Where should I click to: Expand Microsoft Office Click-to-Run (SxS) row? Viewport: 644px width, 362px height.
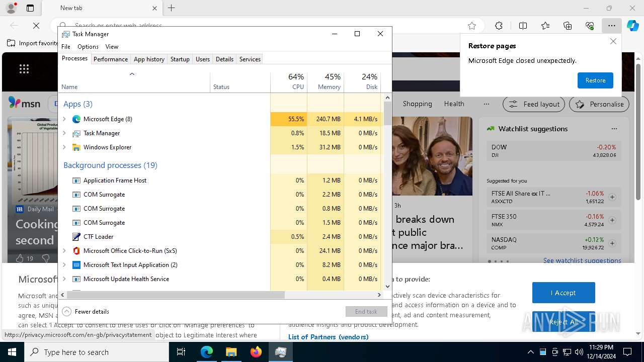pyautogui.click(x=64, y=251)
